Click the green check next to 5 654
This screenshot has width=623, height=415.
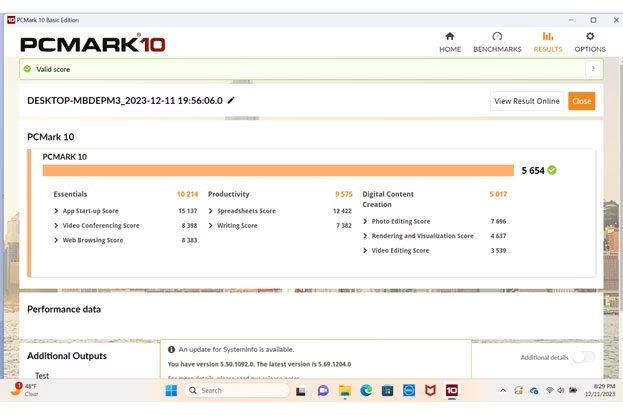click(552, 170)
